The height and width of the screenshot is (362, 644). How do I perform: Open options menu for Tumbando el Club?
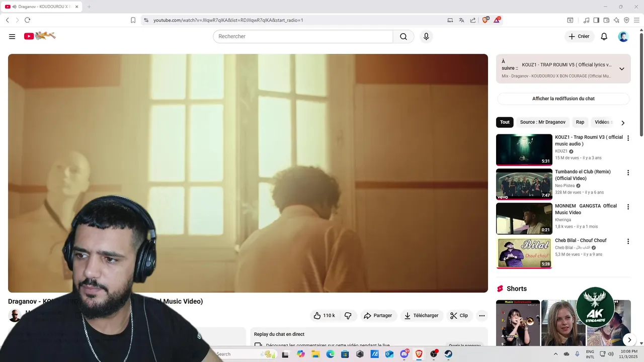point(628,173)
